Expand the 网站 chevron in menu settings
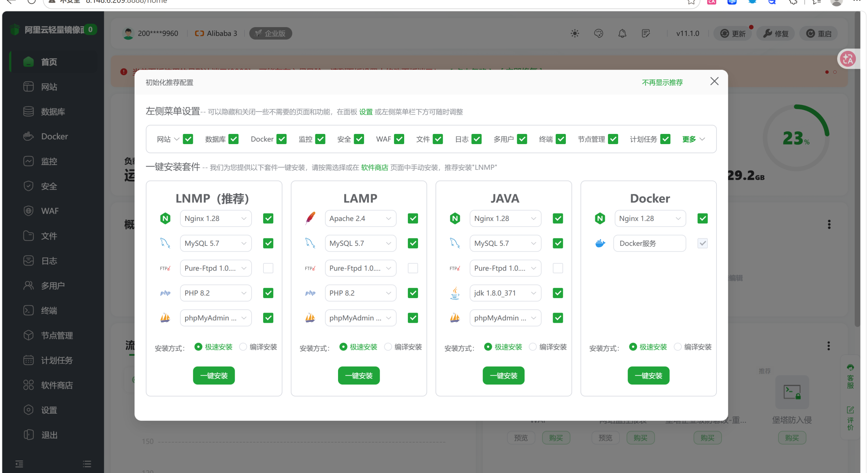Image resolution: width=868 pixels, height=473 pixels. [177, 139]
